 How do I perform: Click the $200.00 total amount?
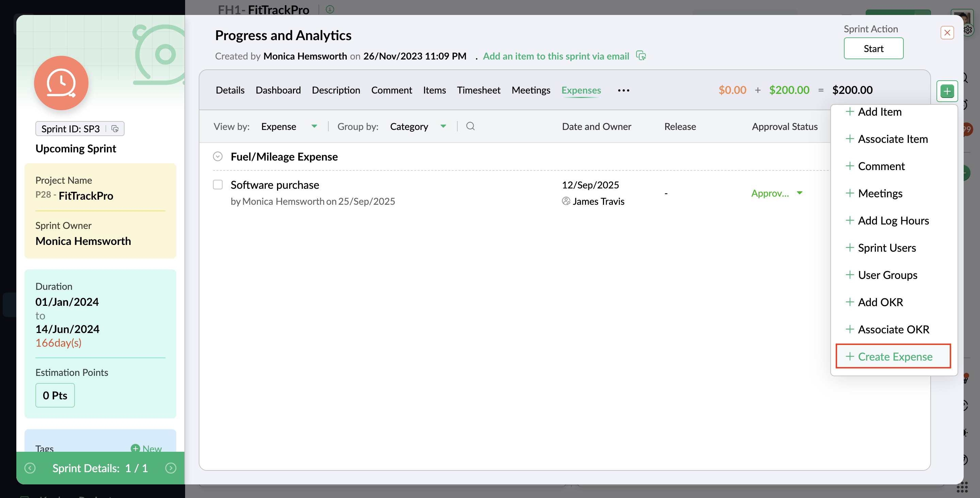tap(852, 90)
